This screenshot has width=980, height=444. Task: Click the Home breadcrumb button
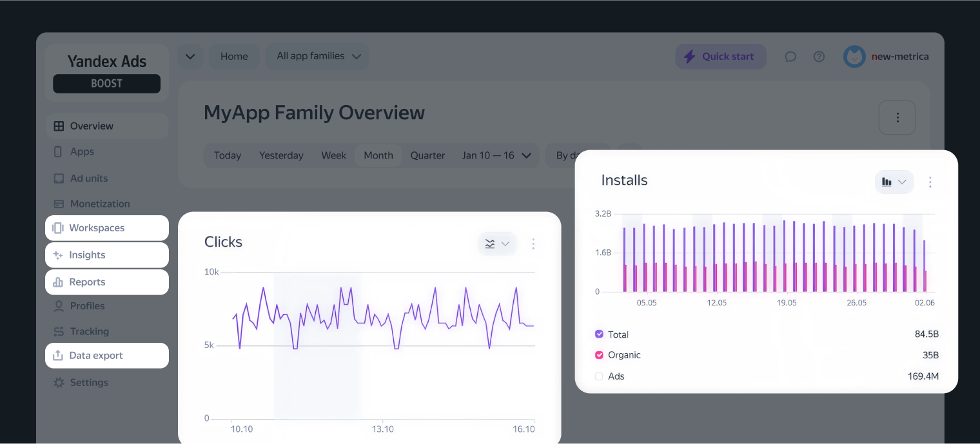click(x=234, y=57)
